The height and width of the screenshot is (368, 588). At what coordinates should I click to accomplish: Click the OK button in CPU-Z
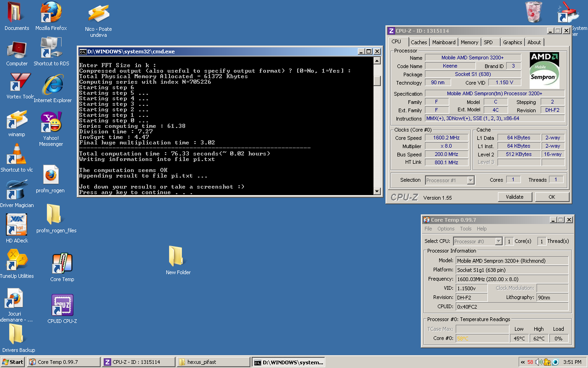point(552,197)
